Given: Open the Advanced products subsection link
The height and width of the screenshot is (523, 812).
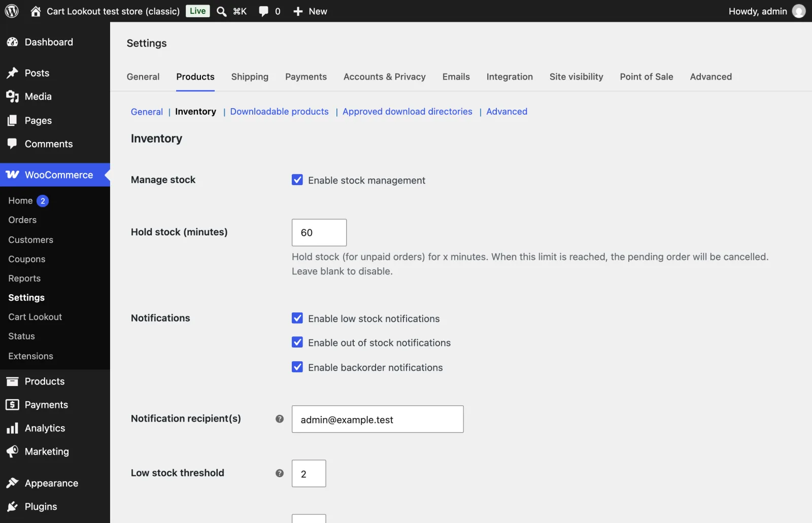Looking at the screenshot, I should click(506, 112).
